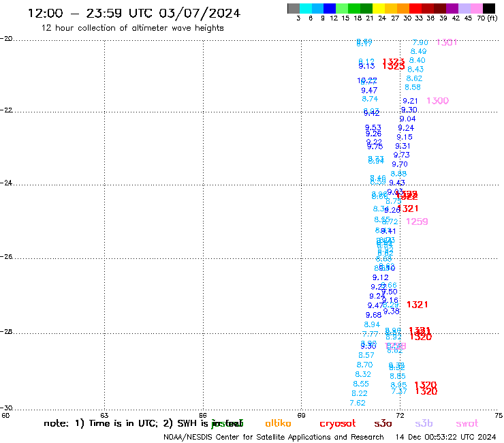504x443 pixels.
Task: Click the pink swatch near the 70 (ft) label
Action: 476,8
